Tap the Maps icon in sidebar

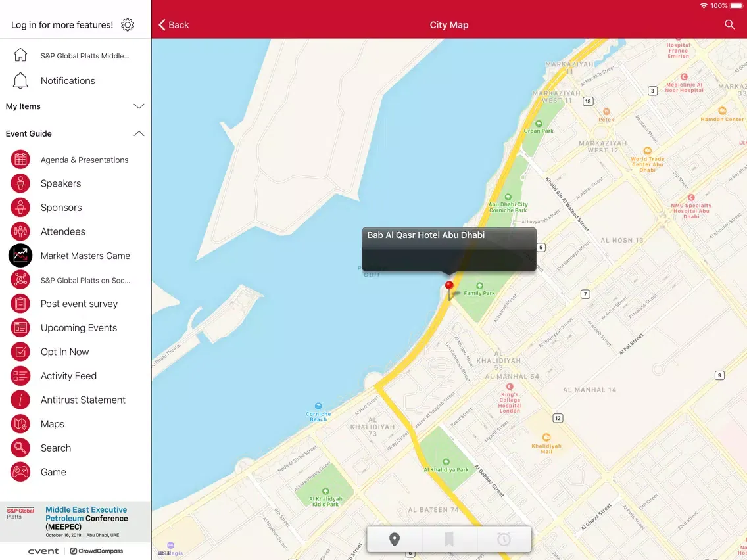click(x=20, y=424)
